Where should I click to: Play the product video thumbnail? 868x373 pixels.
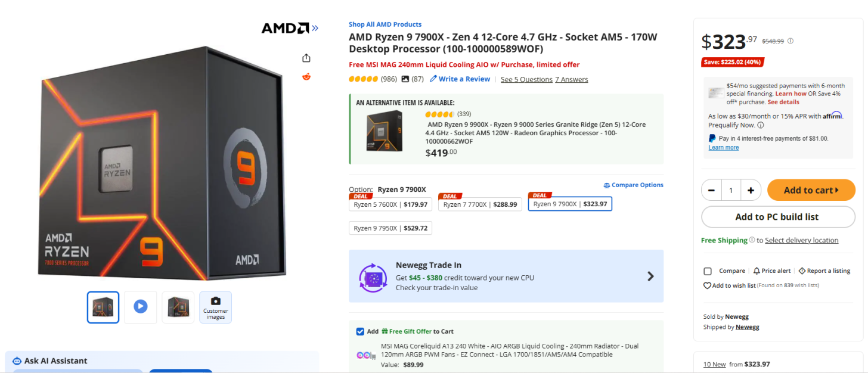point(140,307)
